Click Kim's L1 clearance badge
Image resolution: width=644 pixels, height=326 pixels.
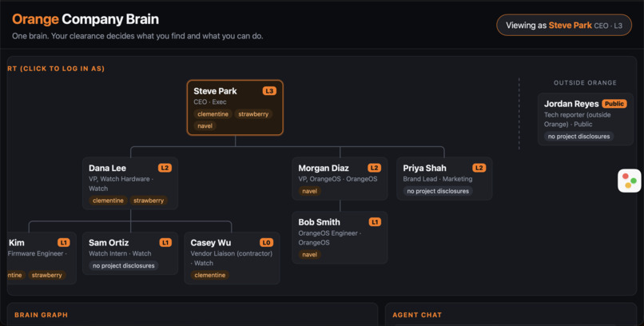(x=64, y=243)
